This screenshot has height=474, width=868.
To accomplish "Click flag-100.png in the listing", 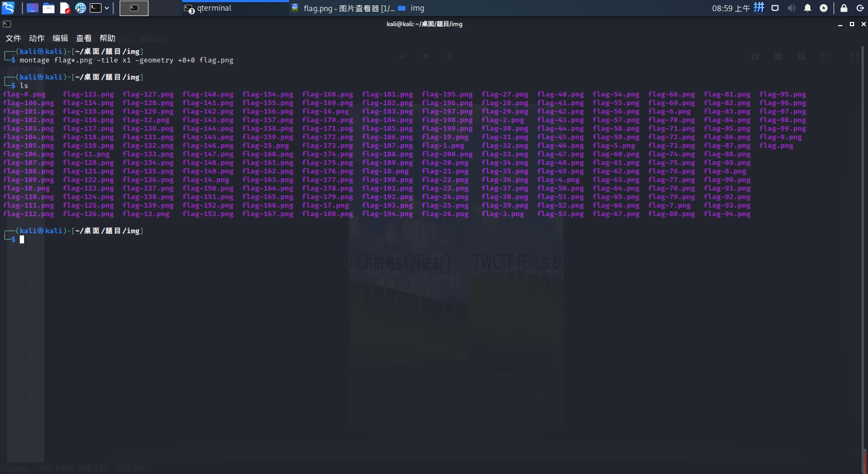I will 29,103.
